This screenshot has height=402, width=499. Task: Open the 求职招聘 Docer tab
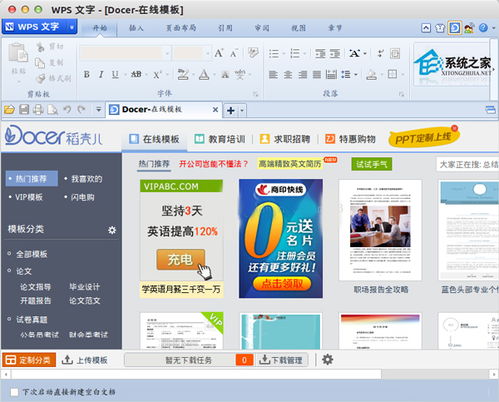tap(285, 139)
